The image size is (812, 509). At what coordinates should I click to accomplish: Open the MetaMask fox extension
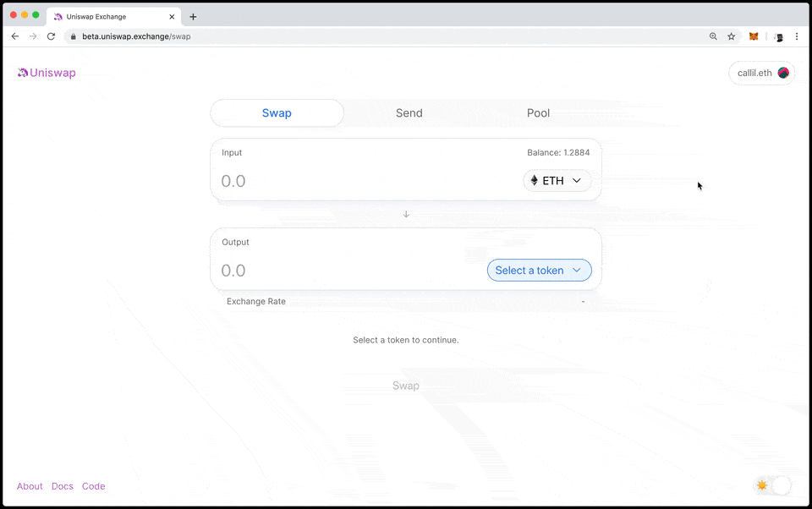coord(754,36)
